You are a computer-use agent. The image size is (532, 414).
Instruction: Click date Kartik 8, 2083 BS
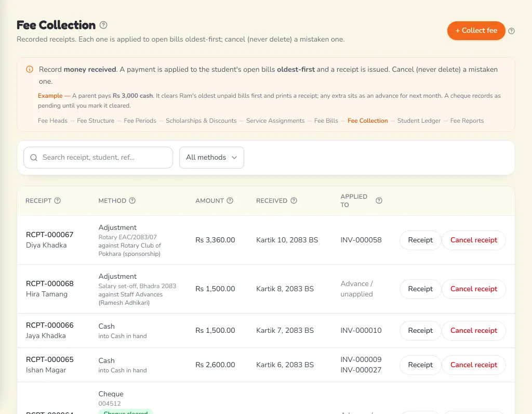(285, 289)
